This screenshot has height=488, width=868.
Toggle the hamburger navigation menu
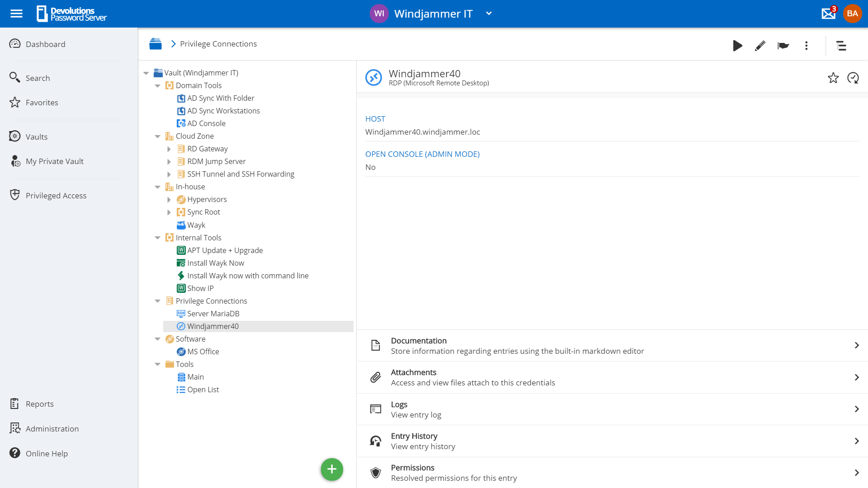(16, 14)
